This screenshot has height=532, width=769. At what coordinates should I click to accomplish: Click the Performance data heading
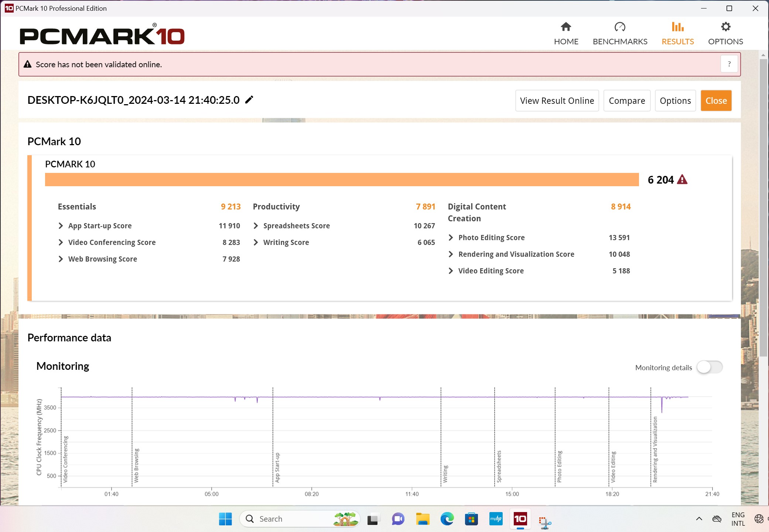69,338
